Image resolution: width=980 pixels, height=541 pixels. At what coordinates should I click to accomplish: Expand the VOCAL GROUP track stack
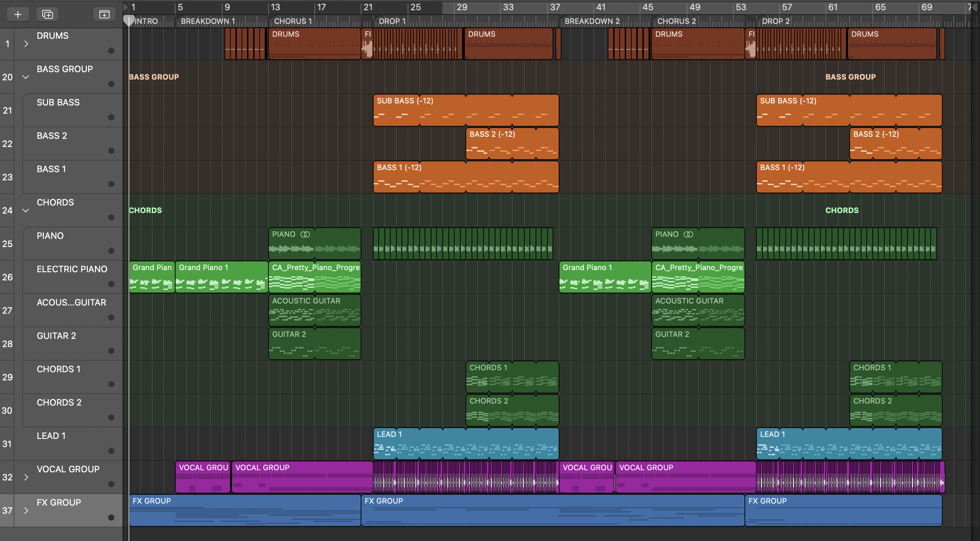[26, 477]
